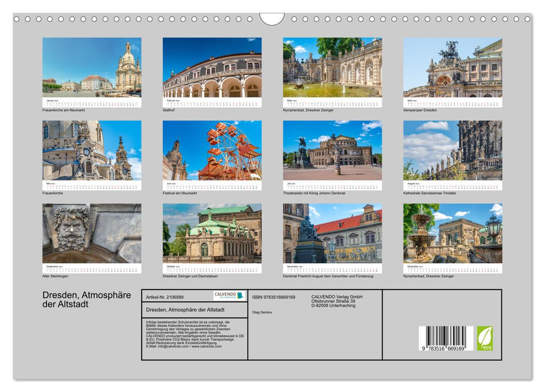
Task: Click the info@calvendo.com email link
Action: click(173, 346)
